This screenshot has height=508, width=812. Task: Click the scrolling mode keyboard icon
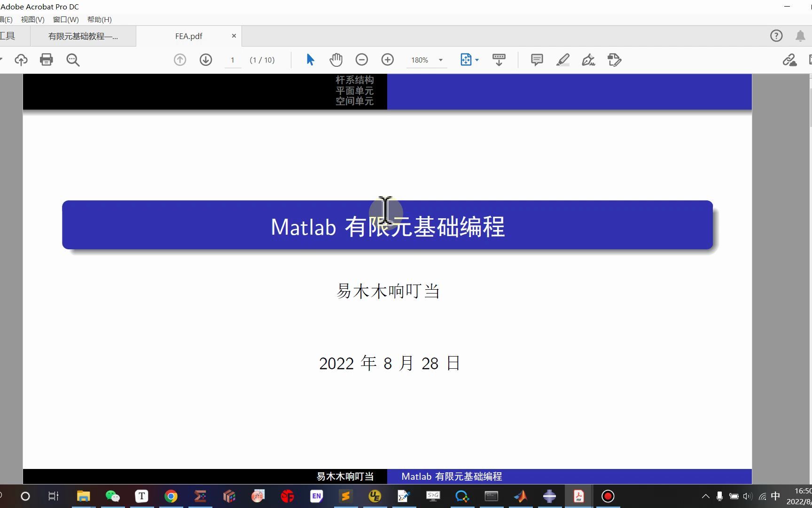click(x=499, y=60)
